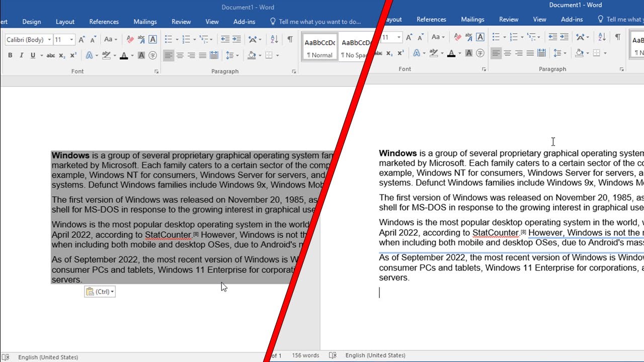The image size is (644, 362).
Task: Apply character border in left Word window
Action: pyautogui.click(x=152, y=39)
